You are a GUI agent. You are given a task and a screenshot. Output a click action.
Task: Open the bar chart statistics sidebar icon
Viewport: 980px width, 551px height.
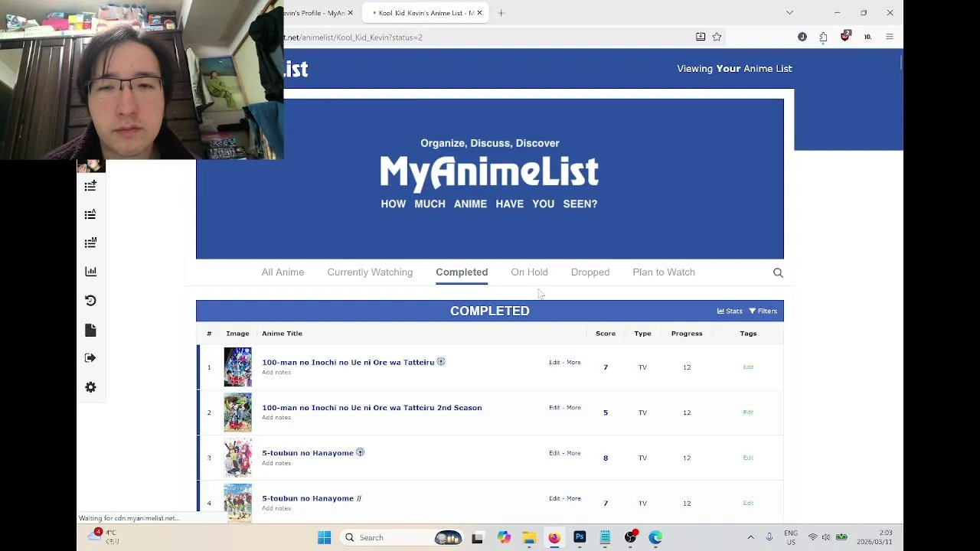(90, 272)
